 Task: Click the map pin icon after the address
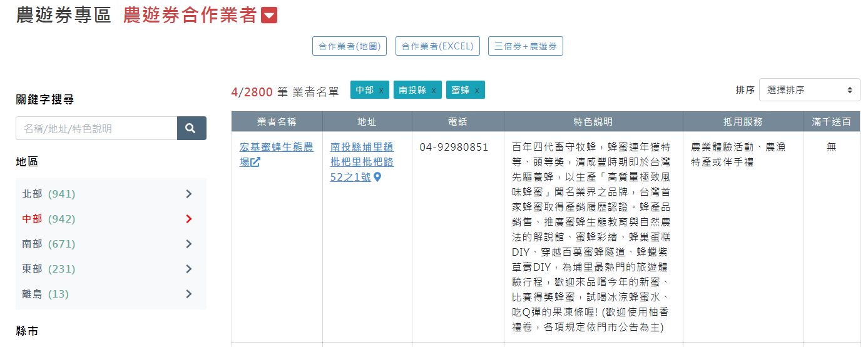[x=377, y=178]
